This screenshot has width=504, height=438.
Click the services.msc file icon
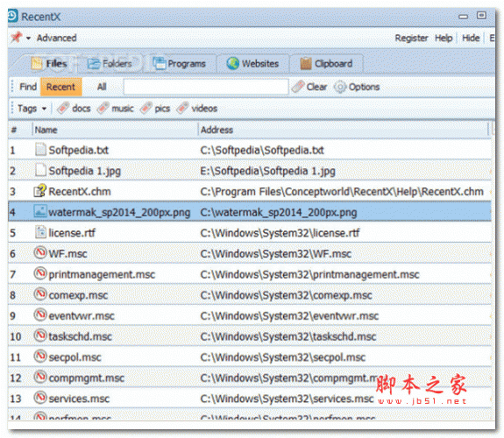coord(40,398)
